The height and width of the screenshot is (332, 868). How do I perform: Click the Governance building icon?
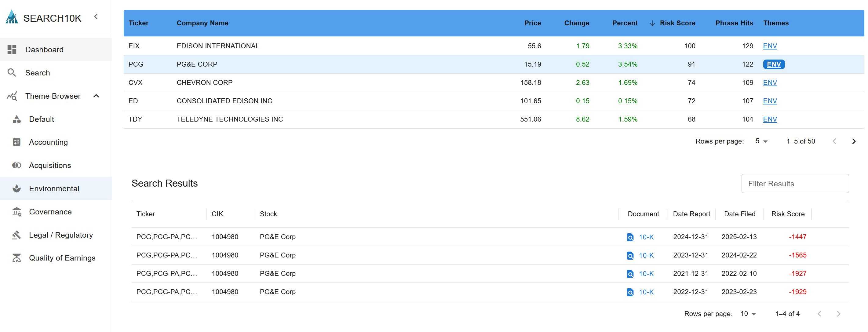pos(16,212)
